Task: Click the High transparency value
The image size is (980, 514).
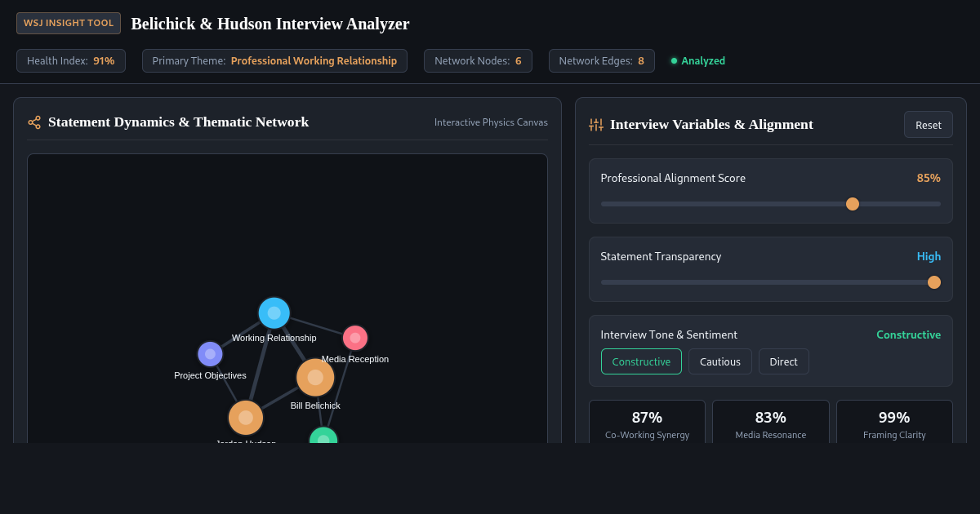Action: click(929, 256)
